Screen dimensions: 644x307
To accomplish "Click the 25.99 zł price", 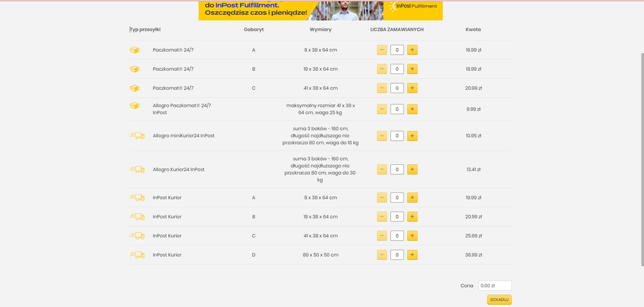I will (x=473, y=236).
